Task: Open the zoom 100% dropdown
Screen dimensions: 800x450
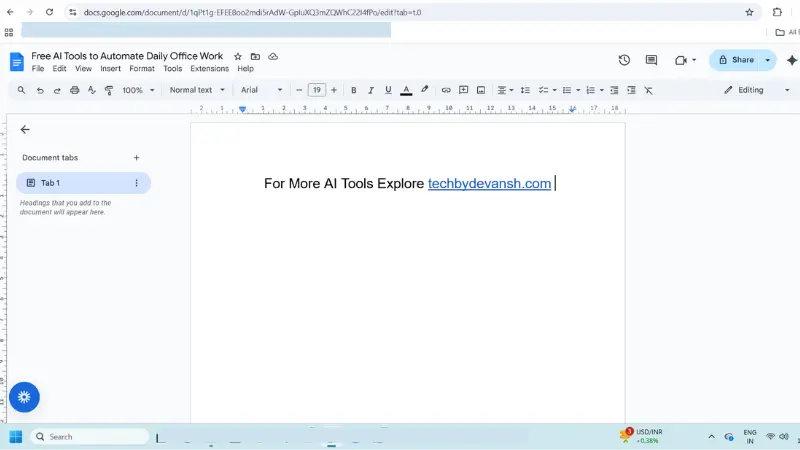Action: (138, 90)
